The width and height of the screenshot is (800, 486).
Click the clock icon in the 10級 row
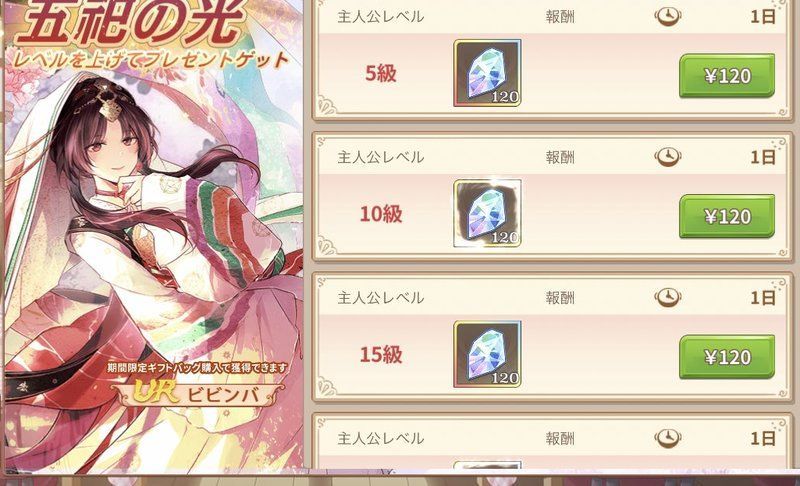(x=668, y=157)
